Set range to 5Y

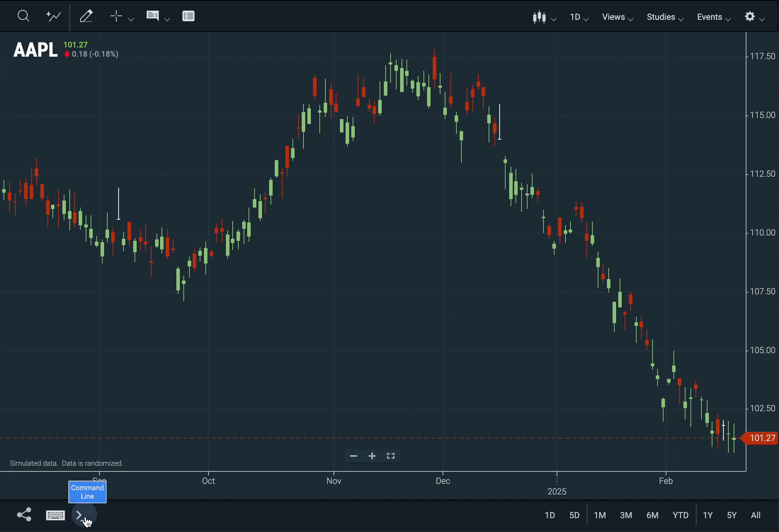[733, 515]
